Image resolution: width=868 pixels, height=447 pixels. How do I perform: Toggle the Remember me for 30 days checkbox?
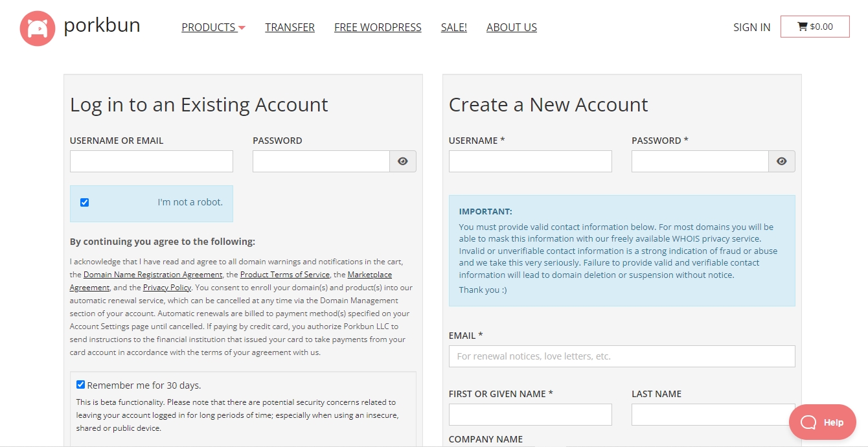pyautogui.click(x=81, y=385)
